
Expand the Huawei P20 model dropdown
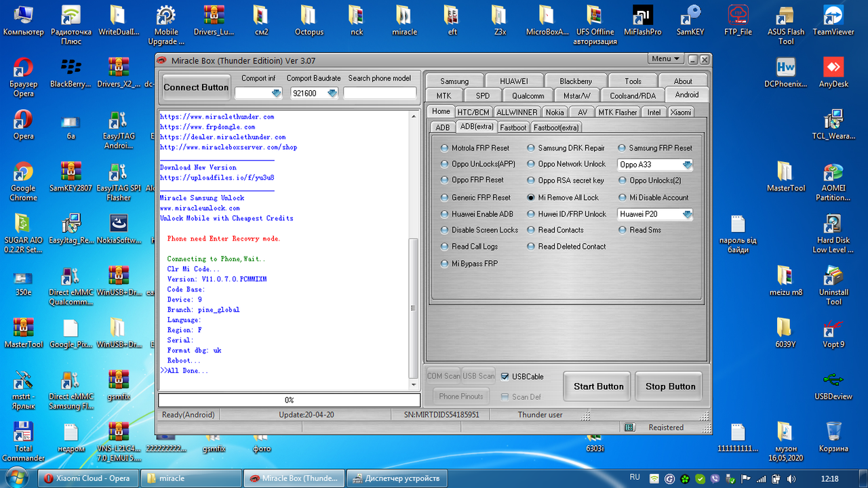click(687, 214)
